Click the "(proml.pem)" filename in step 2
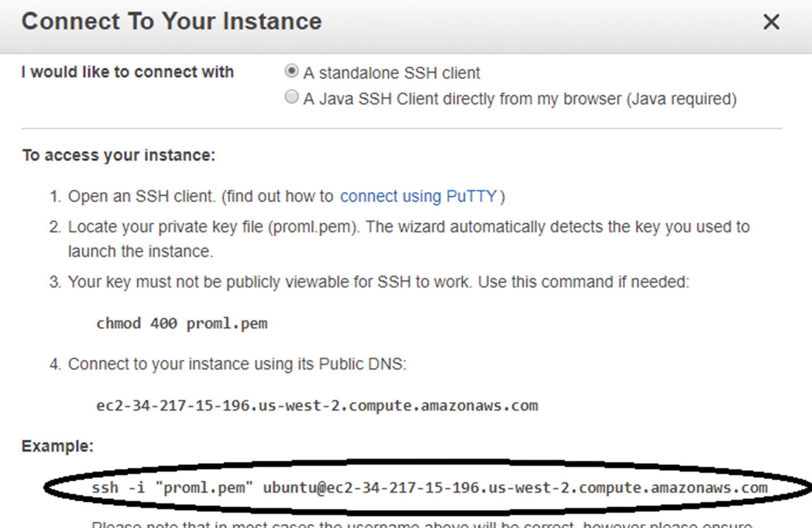Viewport: 812px width, 528px height. point(313,227)
